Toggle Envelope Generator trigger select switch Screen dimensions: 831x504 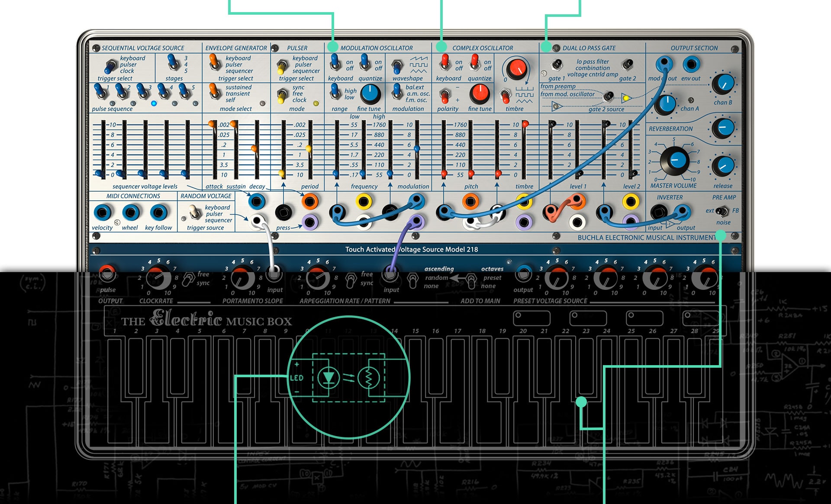coord(214,63)
